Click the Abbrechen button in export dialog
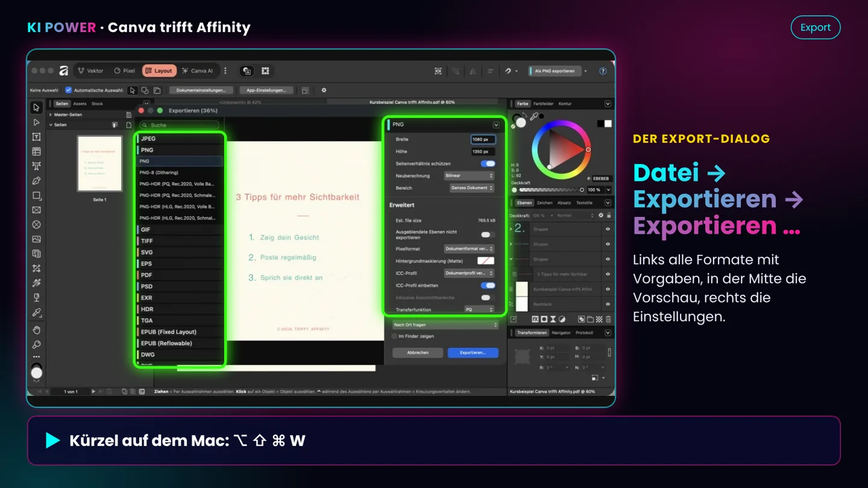Image resolution: width=868 pixels, height=488 pixels. click(418, 352)
